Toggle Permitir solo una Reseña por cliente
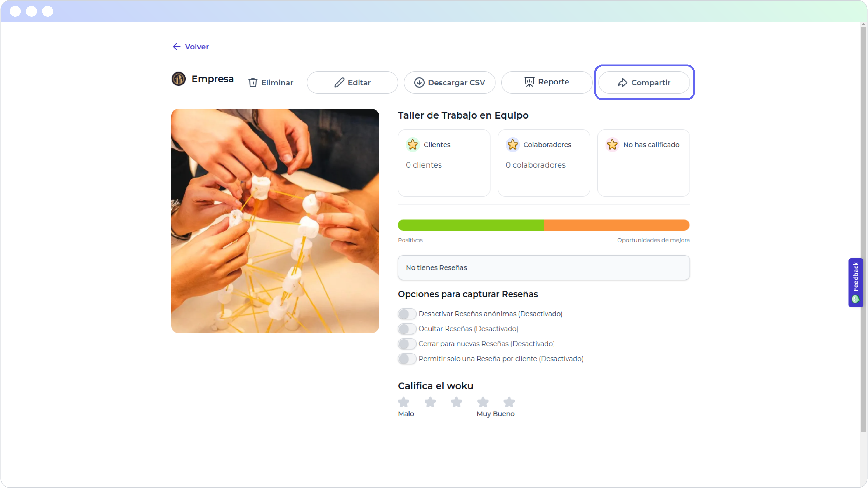Viewport: 868px width, 488px height. coord(407,359)
